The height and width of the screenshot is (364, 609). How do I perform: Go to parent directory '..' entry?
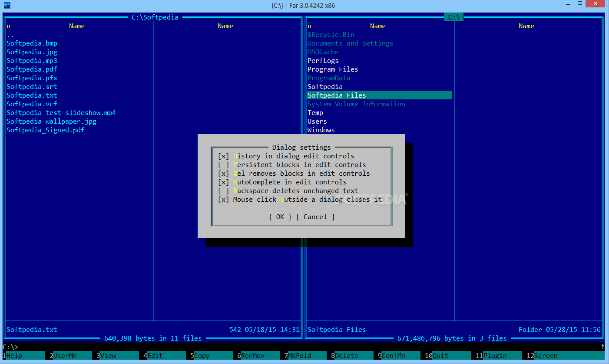click(x=10, y=35)
